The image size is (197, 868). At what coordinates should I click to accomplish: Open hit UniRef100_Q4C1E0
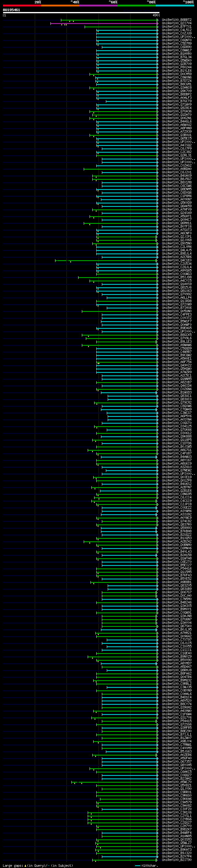point(176,260)
